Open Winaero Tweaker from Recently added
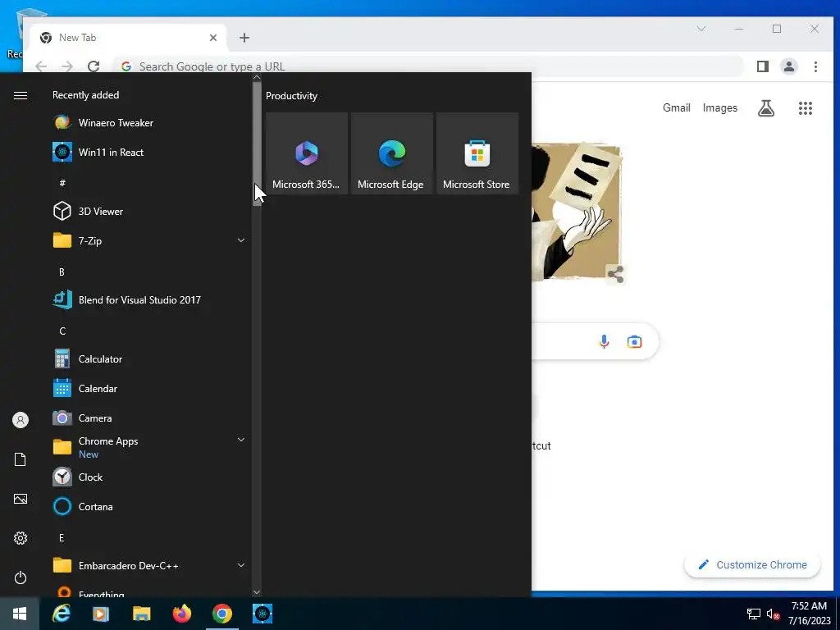 click(148, 123)
